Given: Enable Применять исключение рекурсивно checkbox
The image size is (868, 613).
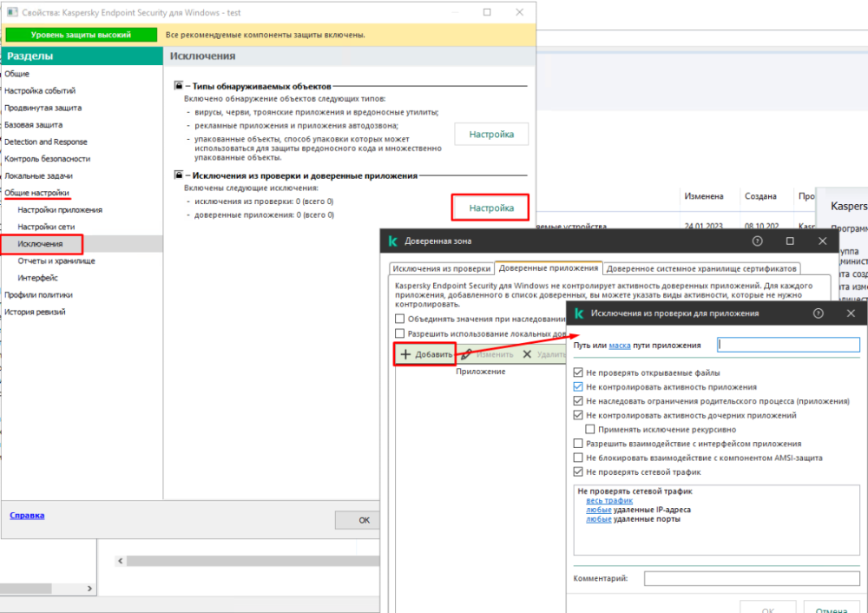Looking at the screenshot, I should (x=590, y=429).
